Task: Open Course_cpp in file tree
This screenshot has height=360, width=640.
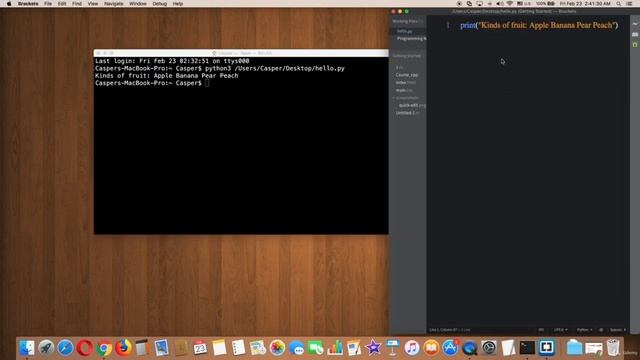Action: click(407, 75)
